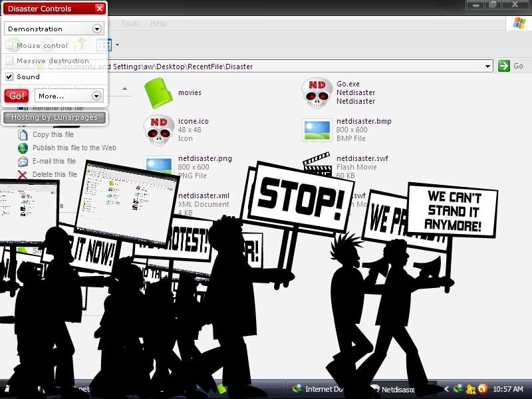Click the red Go! button

[17, 96]
